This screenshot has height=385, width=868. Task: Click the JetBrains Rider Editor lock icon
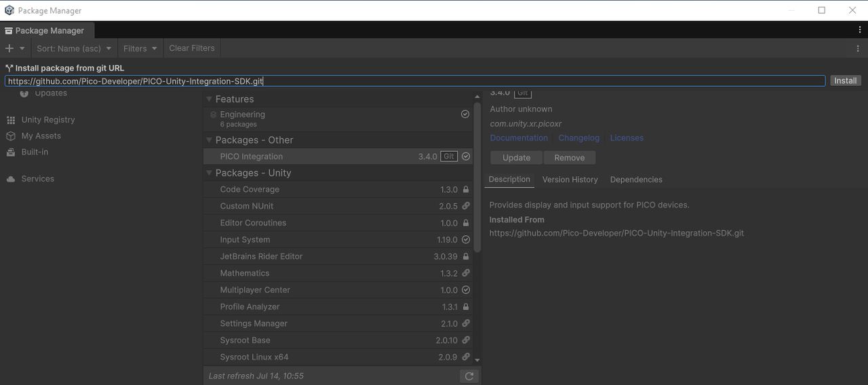(466, 257)
